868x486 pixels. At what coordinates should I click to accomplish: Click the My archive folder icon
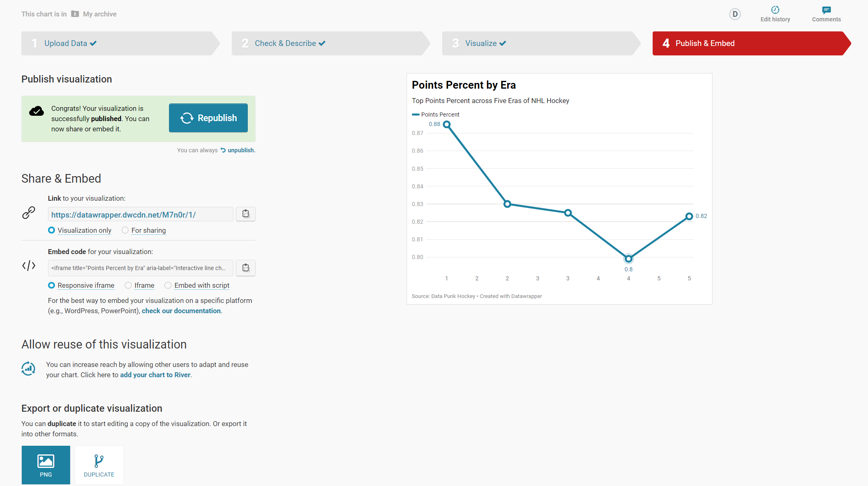[x=75, y=14]
